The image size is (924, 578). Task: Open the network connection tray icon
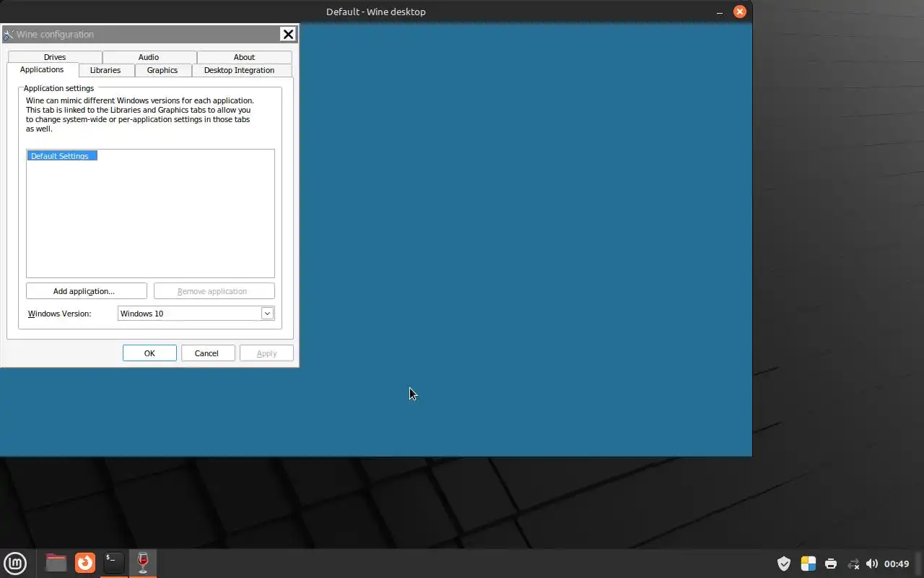coord(853,564)
